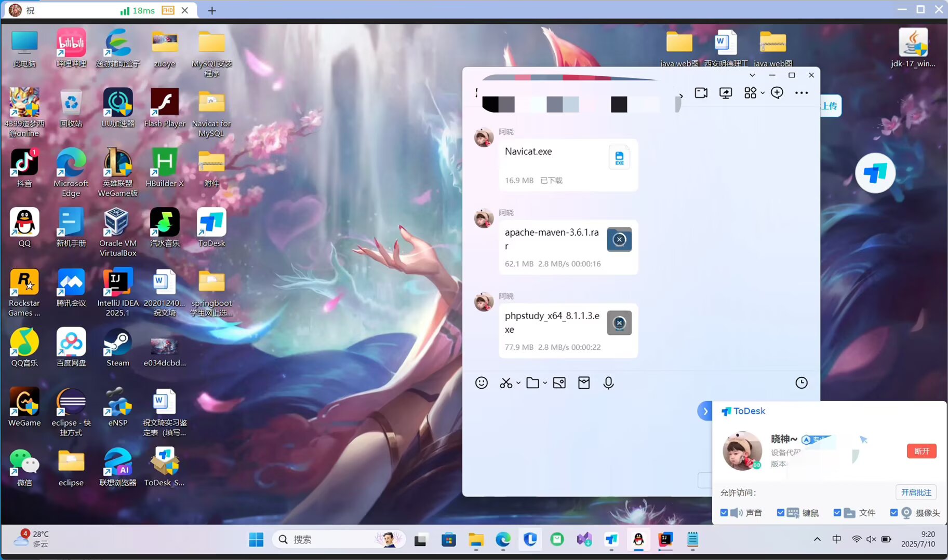Click the scissors screenshot tool icon

(505, 383)
